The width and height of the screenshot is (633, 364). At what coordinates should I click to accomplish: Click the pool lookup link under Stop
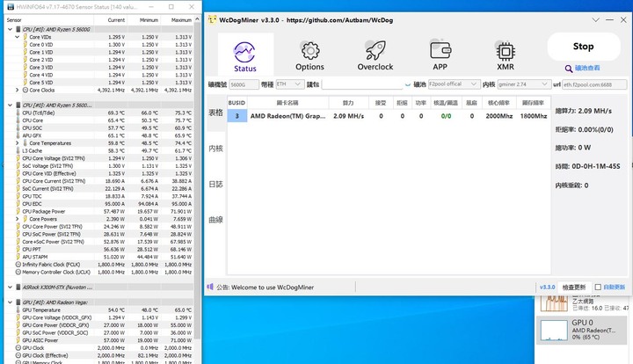(587, 68)
